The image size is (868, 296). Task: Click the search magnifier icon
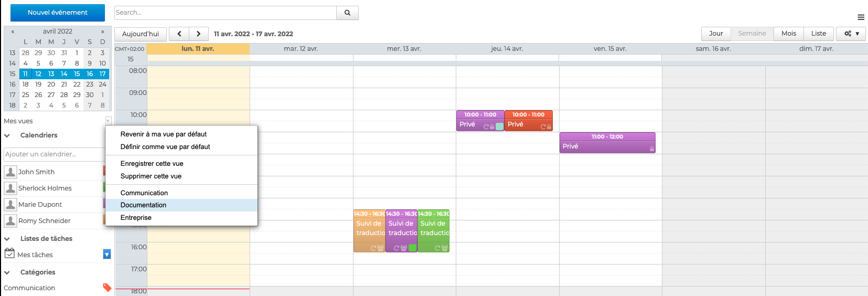click(347, 13)
